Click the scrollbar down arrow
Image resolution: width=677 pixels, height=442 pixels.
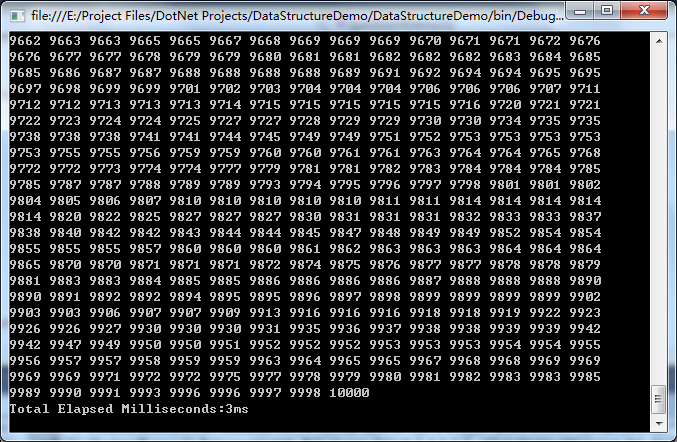tap(659, 423)
